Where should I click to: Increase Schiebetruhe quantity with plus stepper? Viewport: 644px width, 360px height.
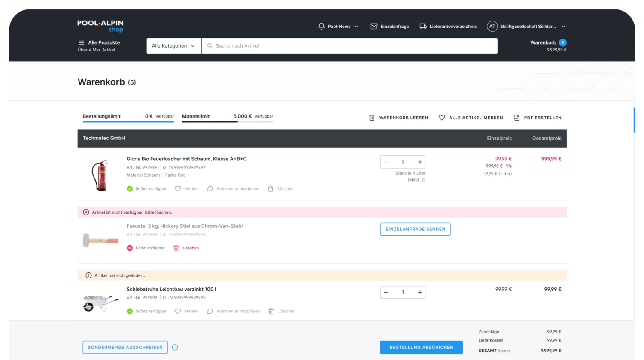tap(419, 292)
